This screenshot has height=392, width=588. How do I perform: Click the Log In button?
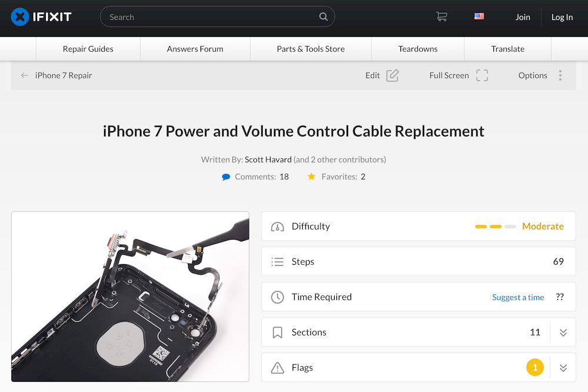562,17
